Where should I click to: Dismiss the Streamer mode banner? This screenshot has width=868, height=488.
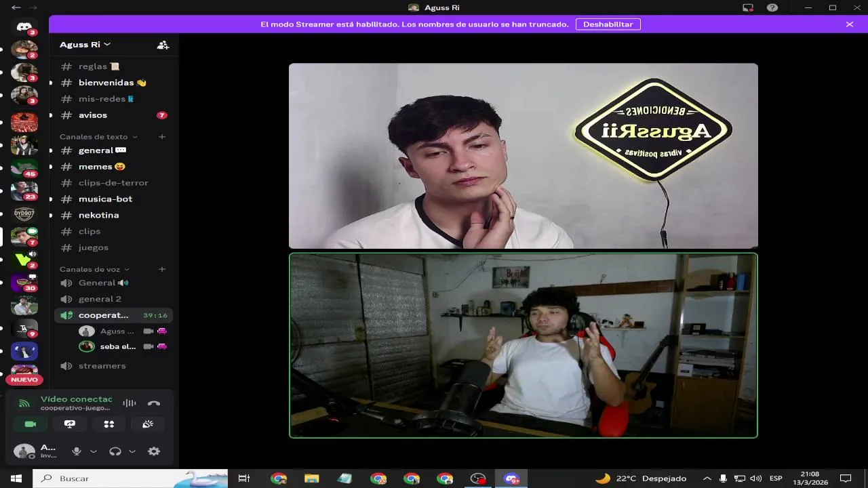[x=850, y=24]
